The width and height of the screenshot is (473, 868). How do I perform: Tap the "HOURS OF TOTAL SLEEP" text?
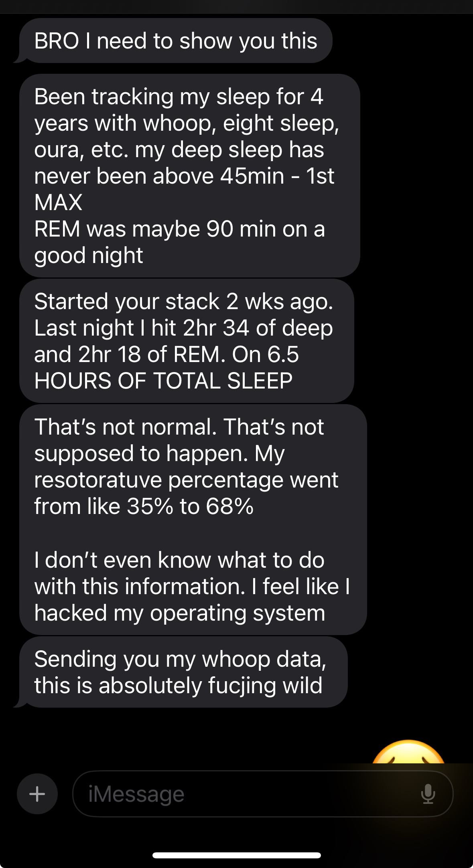[163, 381]
